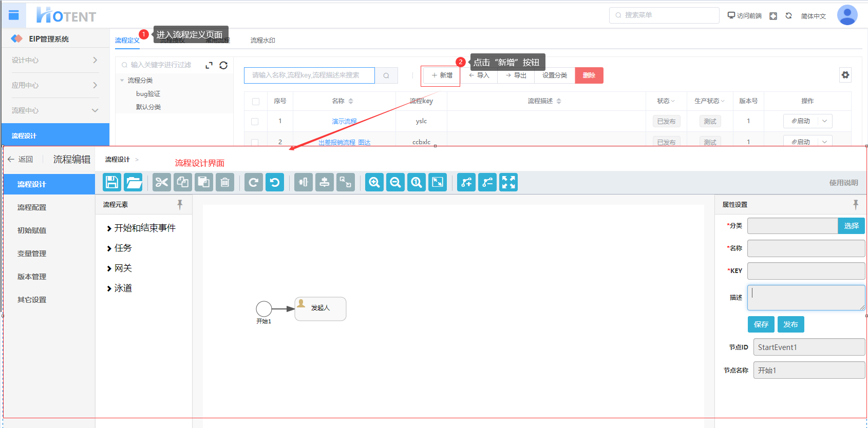Open the 生产状态 column filter dropdown
Viewport: 868px width, 428px height.
723,101
